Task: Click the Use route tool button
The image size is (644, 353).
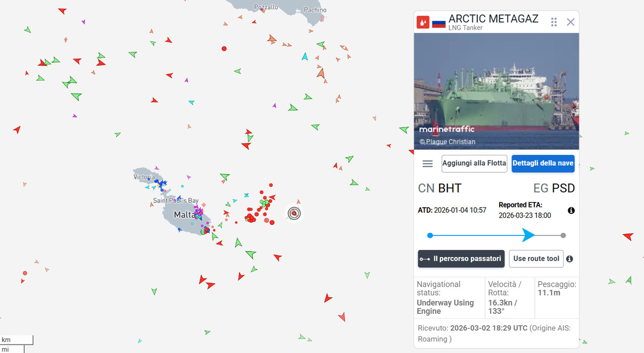Action: [x=536, y=259]
